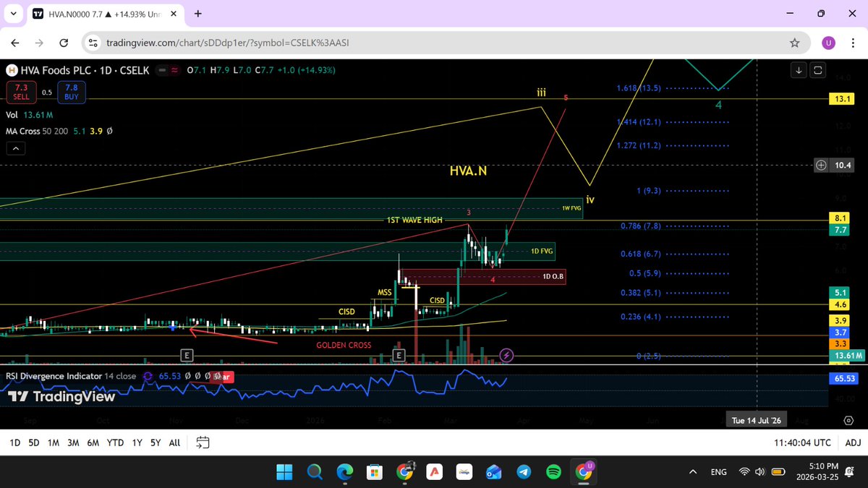Screen dimensions: 868x488
Task: Click the HVA.N text annotation
Action: 468,171
